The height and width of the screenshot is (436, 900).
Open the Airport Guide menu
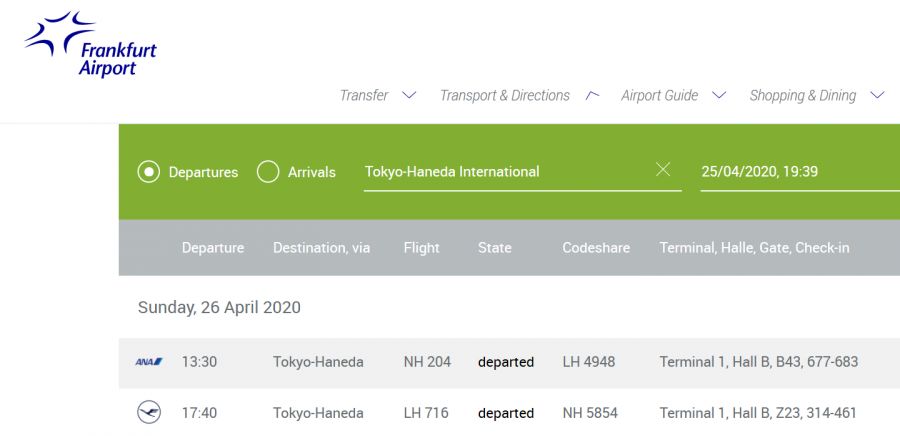(x=659, y=96)
